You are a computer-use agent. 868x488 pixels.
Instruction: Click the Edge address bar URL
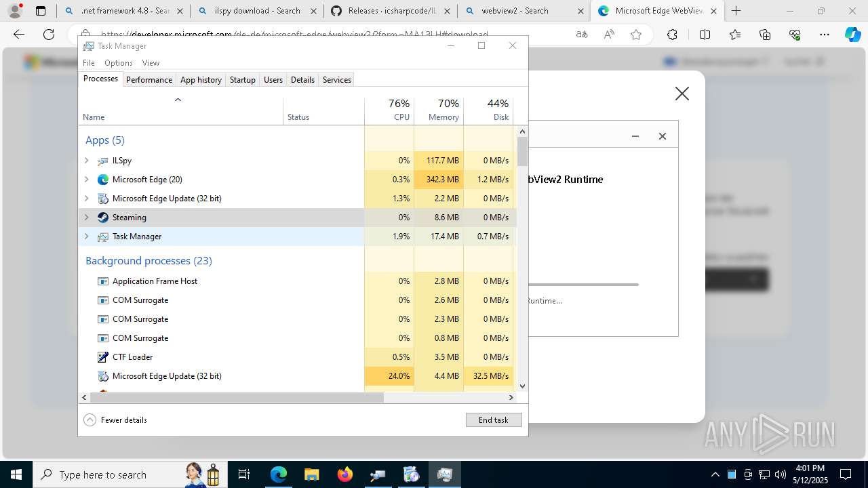coord(294,35)
